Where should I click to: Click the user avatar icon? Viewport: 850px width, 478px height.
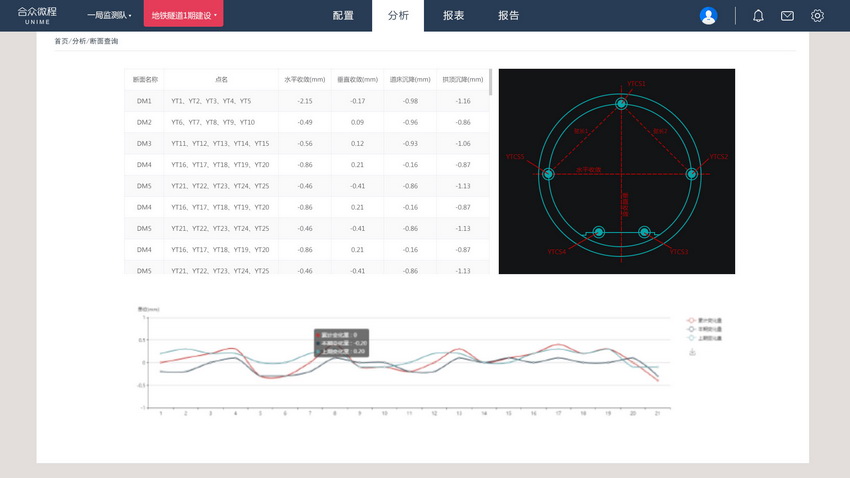pyautogui.click(x=708, y=16)
